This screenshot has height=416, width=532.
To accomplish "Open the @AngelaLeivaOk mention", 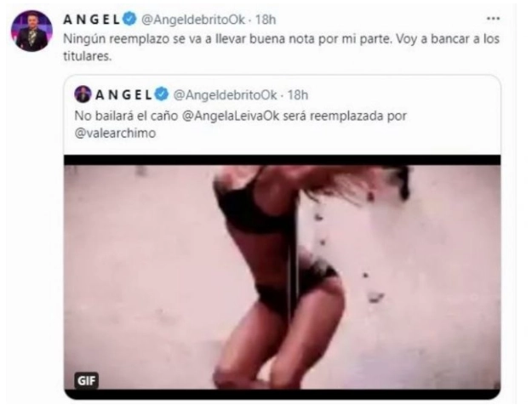I will (231, 116).
